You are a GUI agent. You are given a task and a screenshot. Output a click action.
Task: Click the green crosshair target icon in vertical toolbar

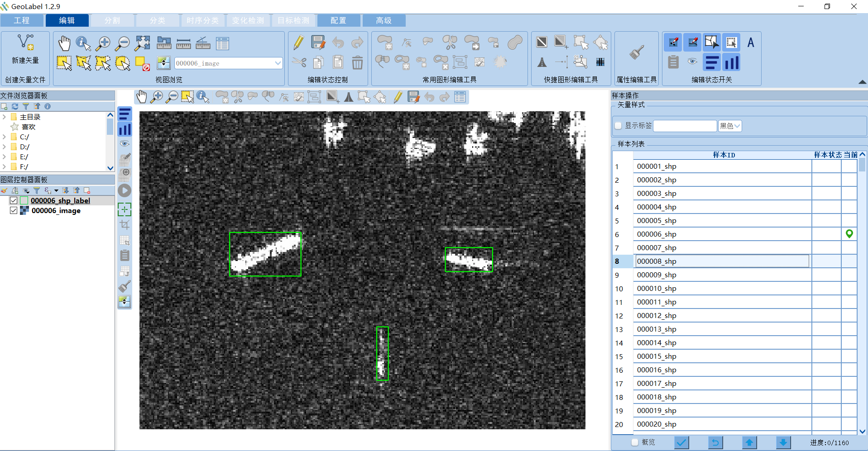[x=125, y=209]
